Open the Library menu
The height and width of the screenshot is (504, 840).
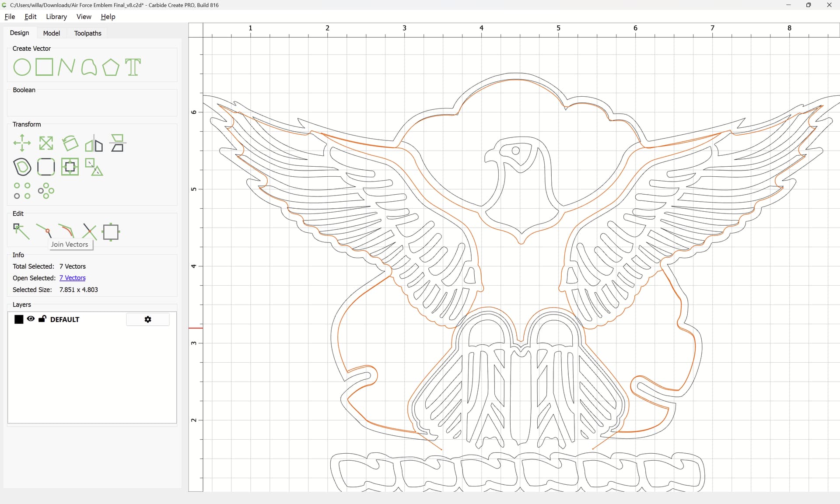[x=56, y=17]
